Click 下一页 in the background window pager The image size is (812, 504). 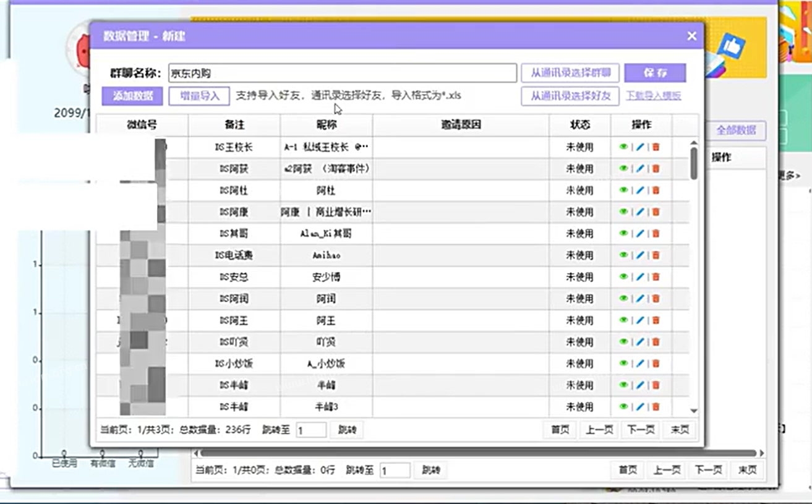coord(707,470)
